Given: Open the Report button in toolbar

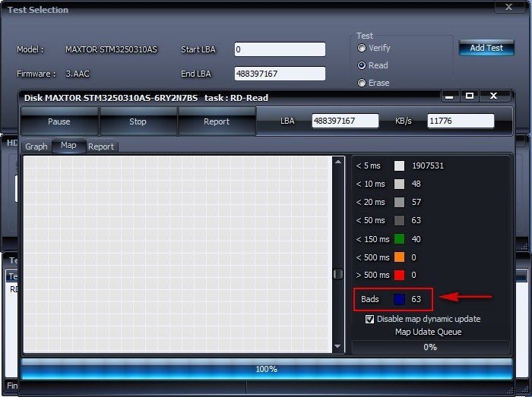Looking at the screenshot, I should coord(217,121).
